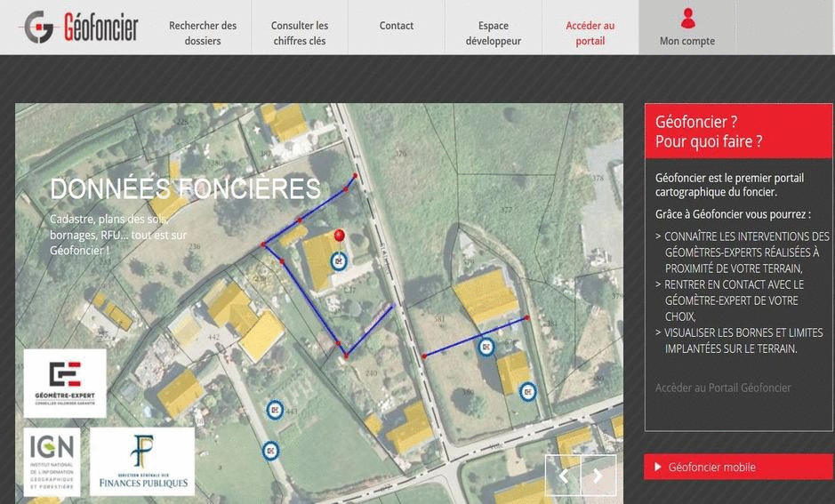Click the bottom-most dossier marker near the lane
This screenshot has width=835, height=504.
[270, 451]
